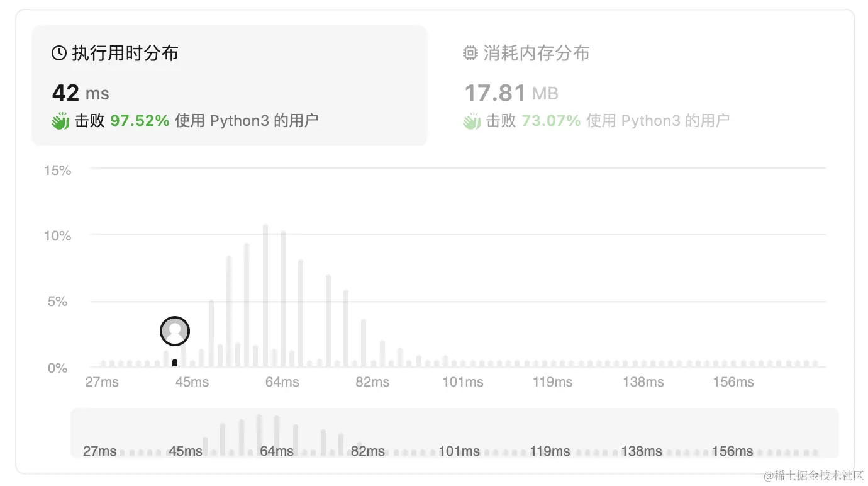The width and height of the screenshot is (868, 486).
Task: Click the 97.52% beat percentage text
Action: pos(140,121)
